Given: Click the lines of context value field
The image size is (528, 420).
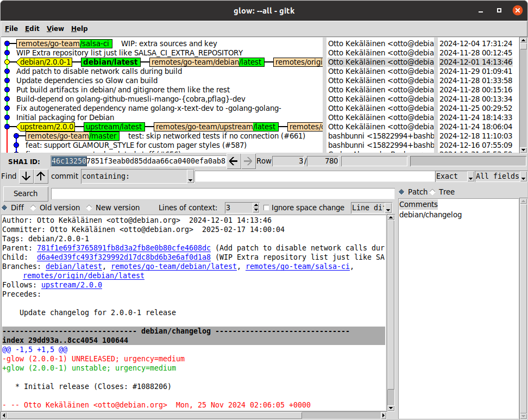Looking at the screenshot, I should coord(239,208).
